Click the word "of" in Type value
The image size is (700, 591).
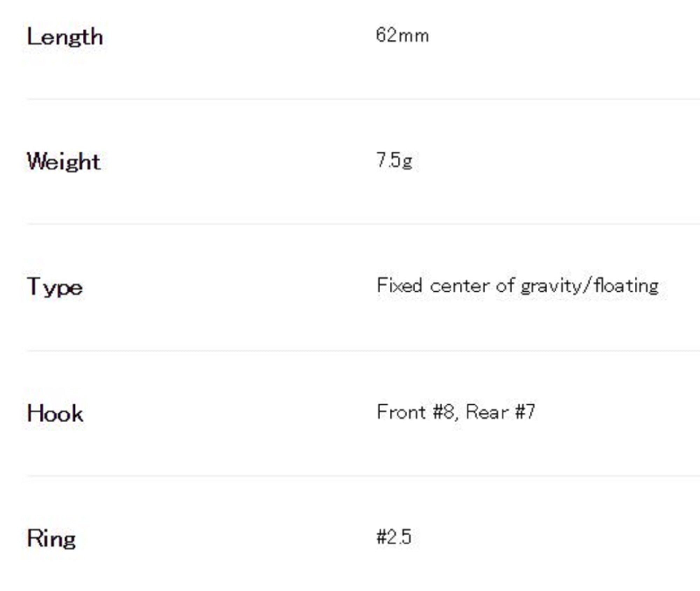(505, 285)
